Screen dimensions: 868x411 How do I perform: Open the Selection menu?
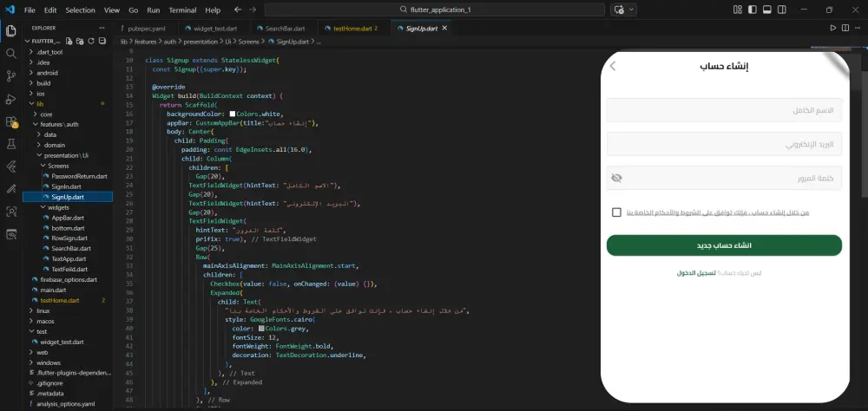(80, 10)
